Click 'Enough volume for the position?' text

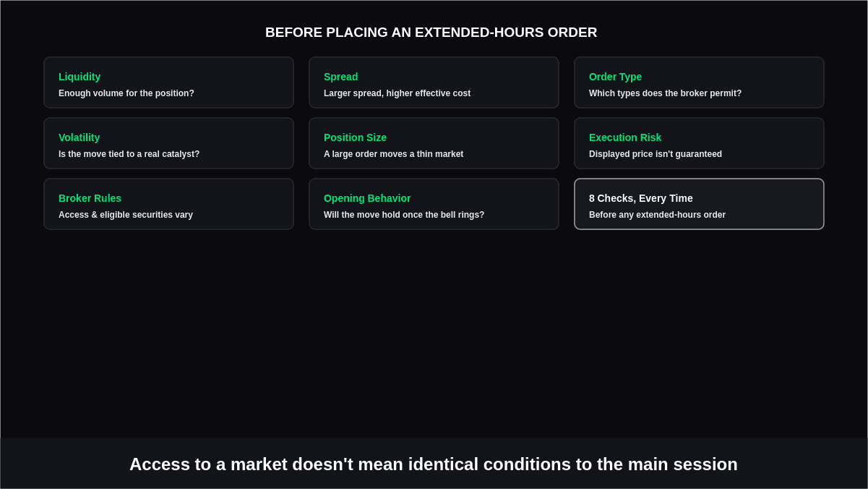pyautogui.click(x=126, y=93)
